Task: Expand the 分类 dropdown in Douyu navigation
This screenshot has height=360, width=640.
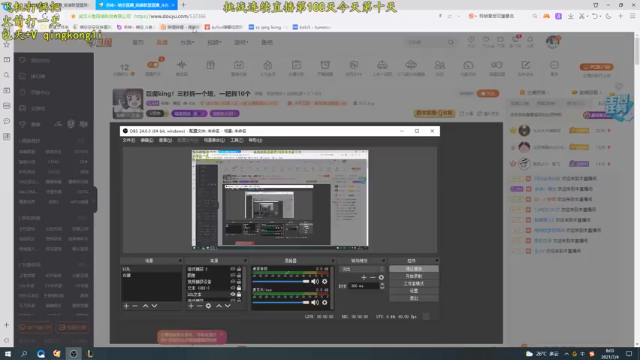Action: pos(187,42)
